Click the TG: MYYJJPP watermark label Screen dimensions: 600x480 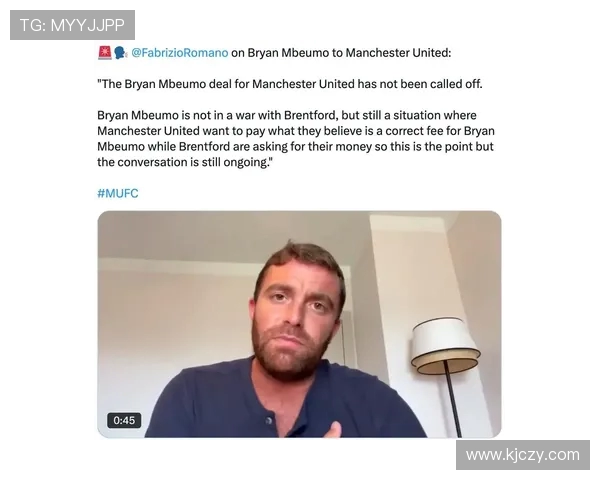tap(72, 25)
